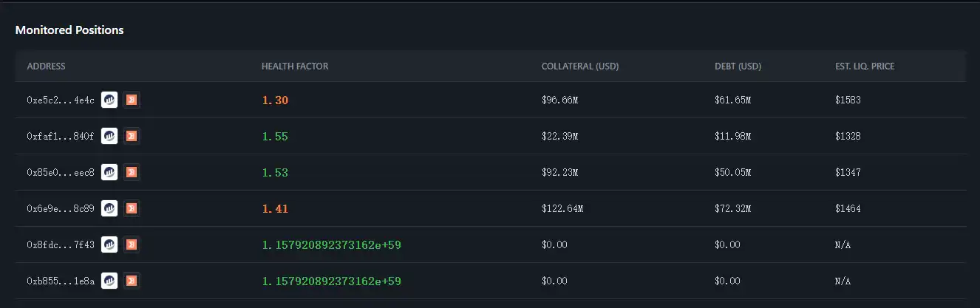Viewport: 980px width, 308px height.
Task: Open blue chart icon for 0xb855...1e8a
Action: pyautogui.click(x=109, y=281)
